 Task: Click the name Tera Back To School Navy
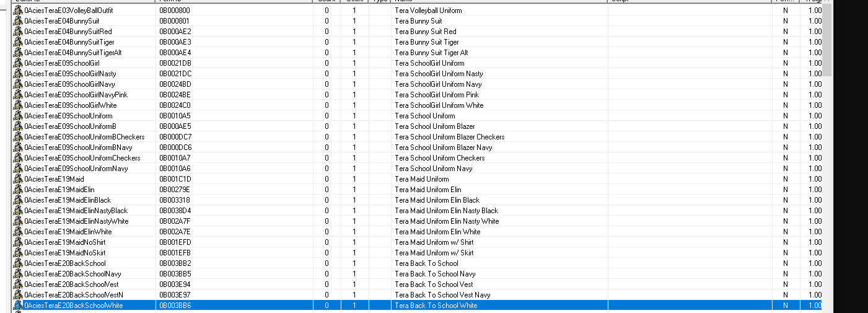tap(436, 274)
